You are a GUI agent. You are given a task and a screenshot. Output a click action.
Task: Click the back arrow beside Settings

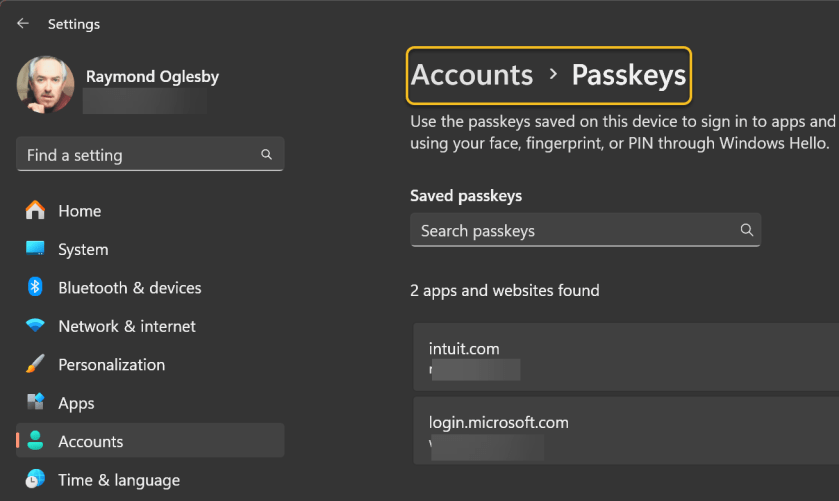(x=23, y=24)
